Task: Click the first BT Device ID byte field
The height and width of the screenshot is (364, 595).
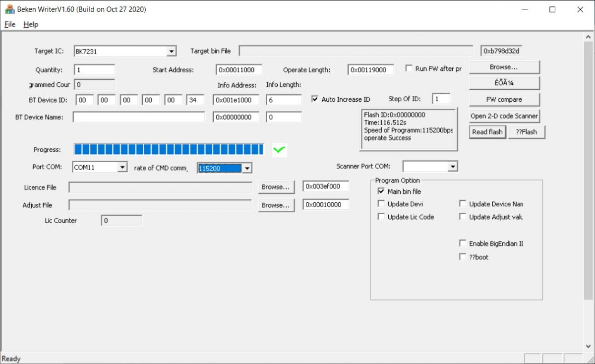Action: (x=85, y=100)
